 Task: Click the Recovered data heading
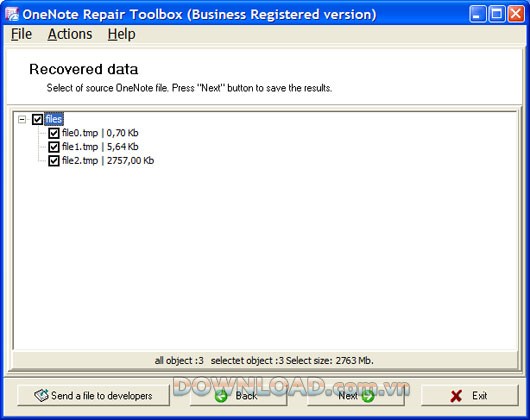coord(83,69)
